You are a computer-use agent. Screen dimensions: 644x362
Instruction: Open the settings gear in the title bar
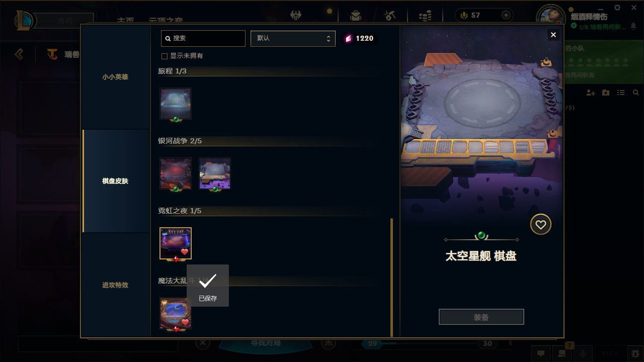point(617,8)
